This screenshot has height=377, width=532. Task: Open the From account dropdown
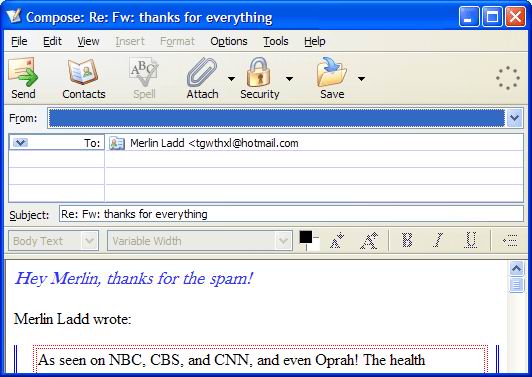point(514,118)
